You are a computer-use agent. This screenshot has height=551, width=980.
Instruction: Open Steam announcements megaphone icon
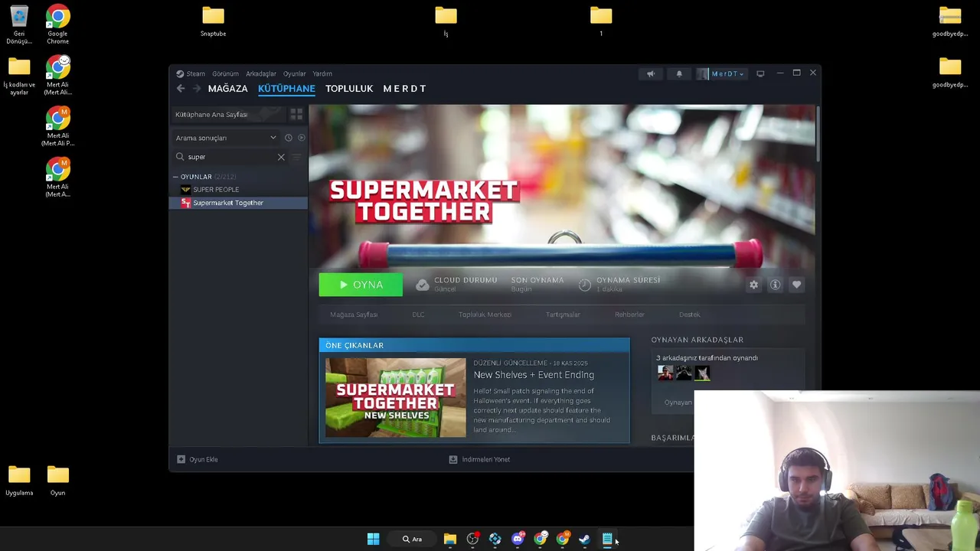(651, 74)
